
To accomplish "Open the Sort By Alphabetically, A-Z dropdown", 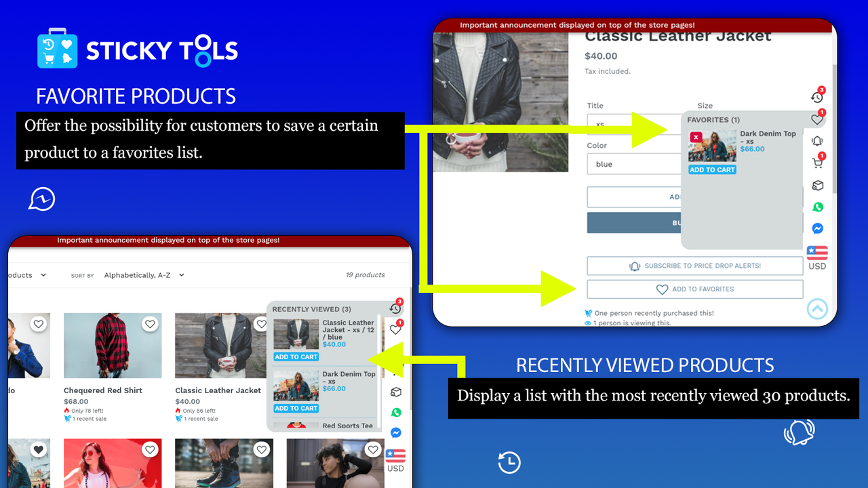I will [x=144, y=275].
